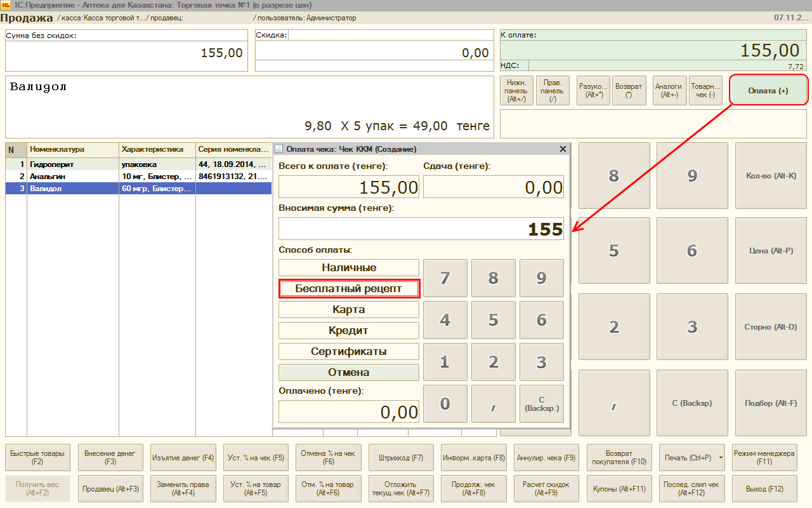Viewport: 812px width, 508px height.
Task: Click the Кредит payment button
Action: (349, 331)
